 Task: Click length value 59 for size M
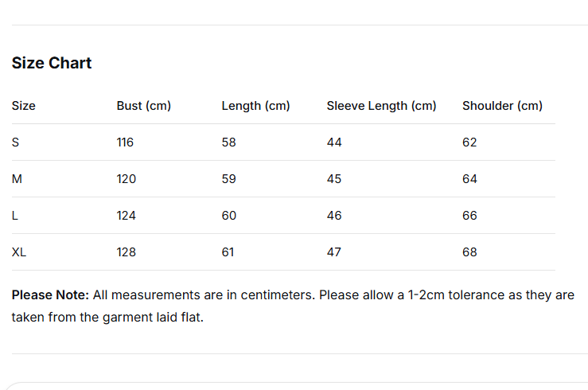tap(229, 179)
